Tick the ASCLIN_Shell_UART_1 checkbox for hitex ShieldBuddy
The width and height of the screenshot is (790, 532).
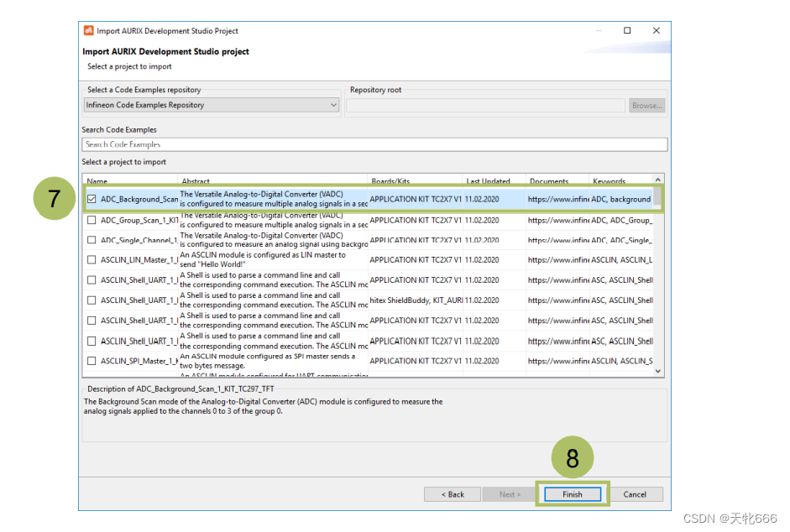92,300
